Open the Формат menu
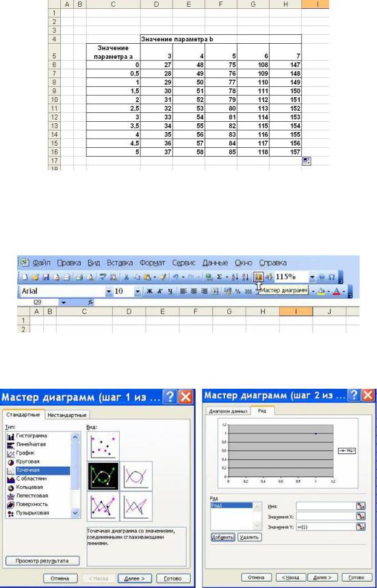 pos(153,262)
